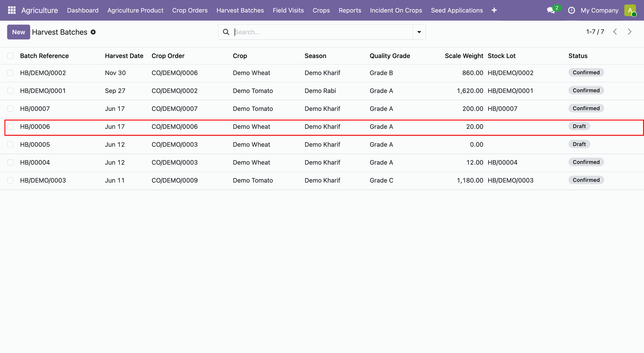Image resolution: width=644 pixels, height=353 pixels.
Task: Click the 1-7 / 7 pager counter
Action: coord(595,32)
